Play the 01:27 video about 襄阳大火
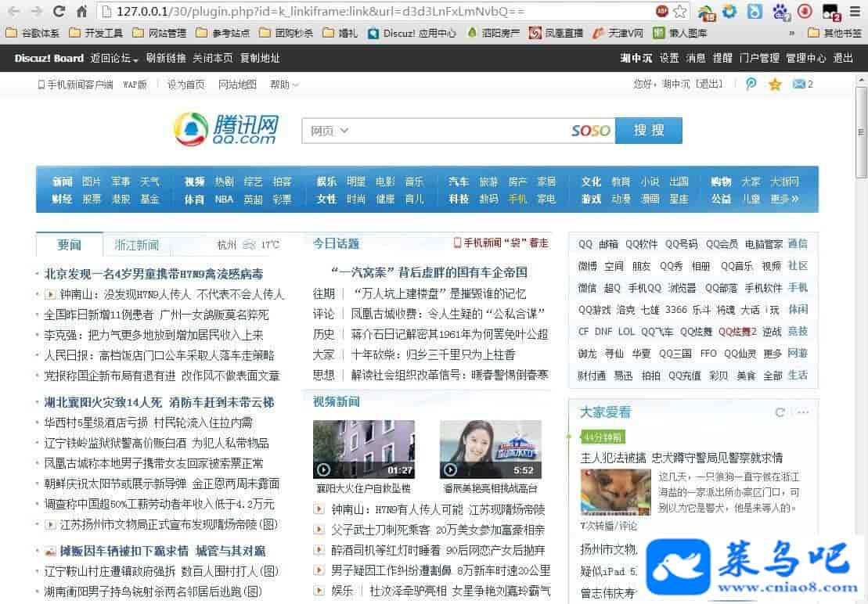868x604 pixels. point(363,449)
